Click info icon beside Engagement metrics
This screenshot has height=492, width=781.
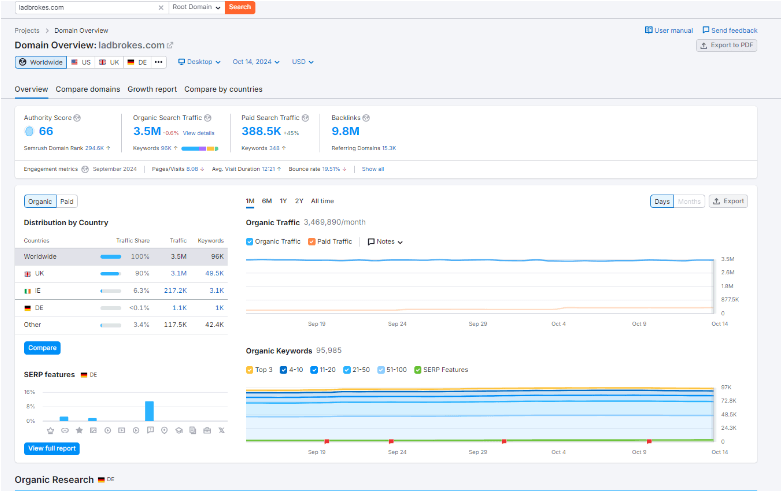85,169
